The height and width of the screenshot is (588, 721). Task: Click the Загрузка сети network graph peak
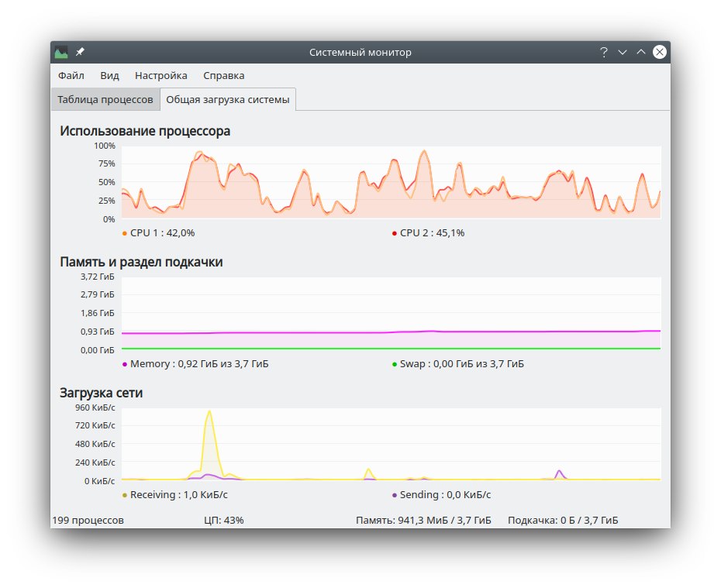coord(209,413)
